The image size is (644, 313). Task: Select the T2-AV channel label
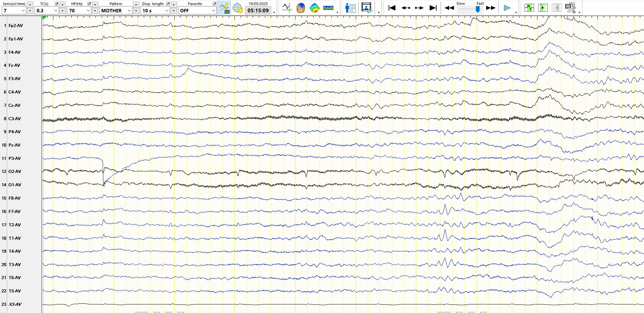tap(14, 225)
